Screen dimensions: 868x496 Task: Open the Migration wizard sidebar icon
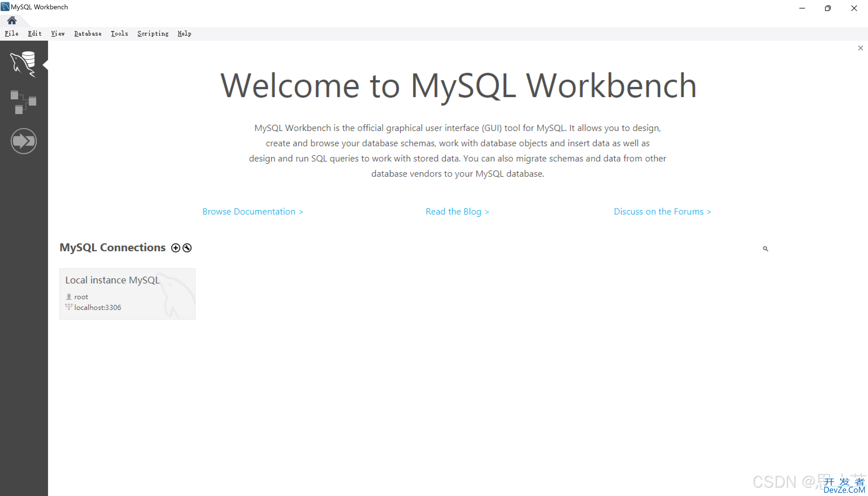[23, 141]
